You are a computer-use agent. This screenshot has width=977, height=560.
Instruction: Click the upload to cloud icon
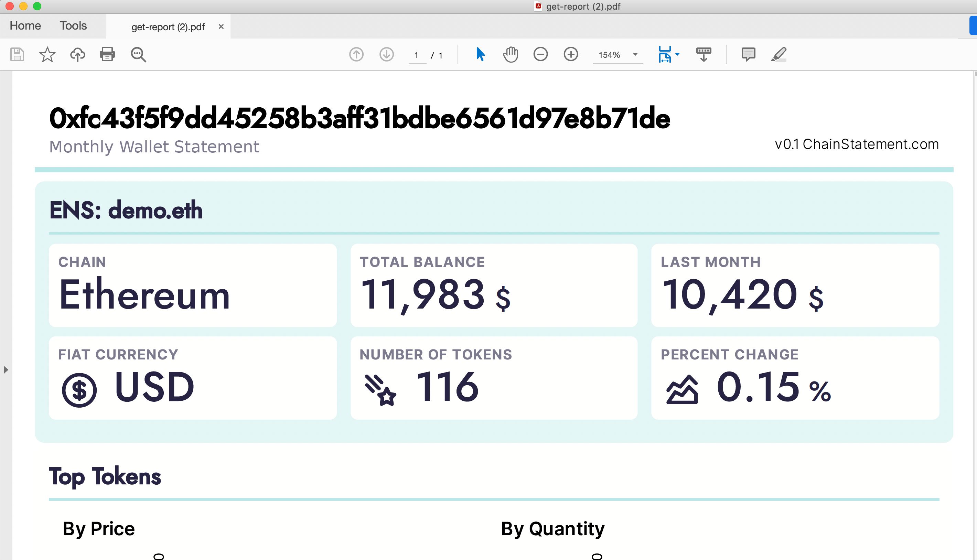77,54
